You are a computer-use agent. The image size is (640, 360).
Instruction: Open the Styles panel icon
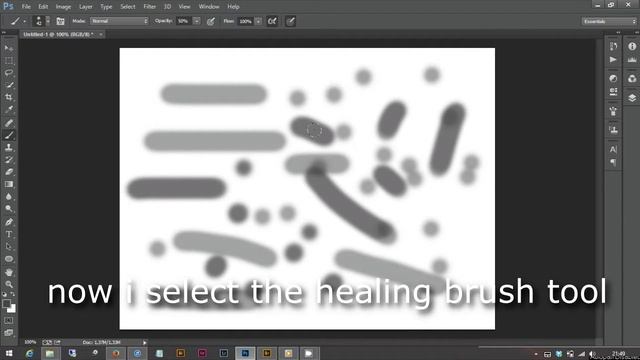[613, 91]
